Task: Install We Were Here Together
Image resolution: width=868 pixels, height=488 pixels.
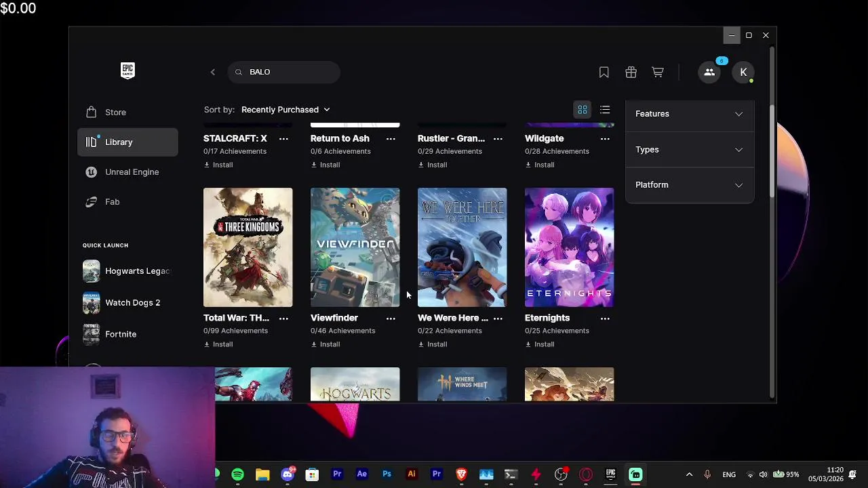Action: [x=433, y=344]
